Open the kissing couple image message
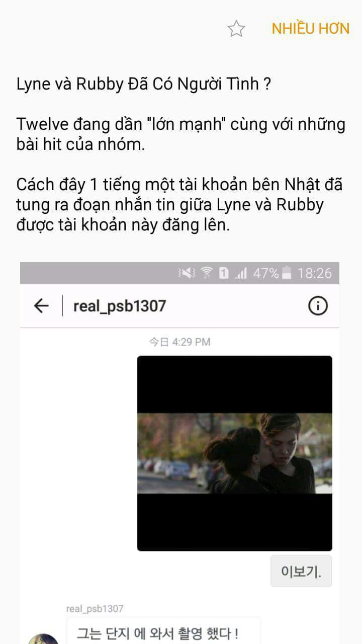The image size is (362, 644). tap(234, 453)
